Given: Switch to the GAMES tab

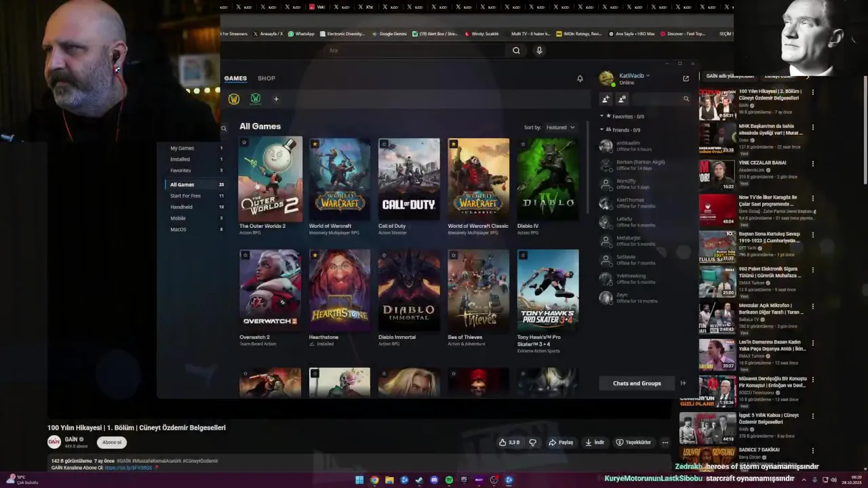Looking at the screenshot, I should 235,79.
